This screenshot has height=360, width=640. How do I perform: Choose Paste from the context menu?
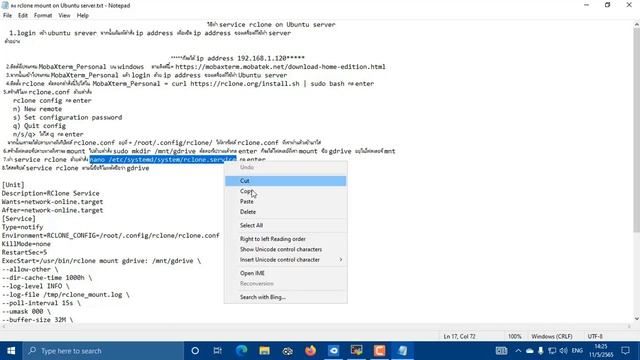(285, 202)
